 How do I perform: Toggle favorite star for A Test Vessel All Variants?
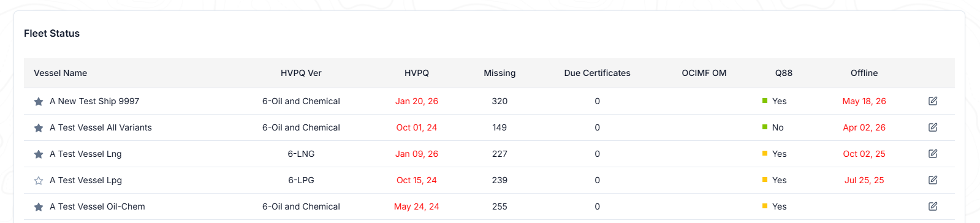(39, 128)
